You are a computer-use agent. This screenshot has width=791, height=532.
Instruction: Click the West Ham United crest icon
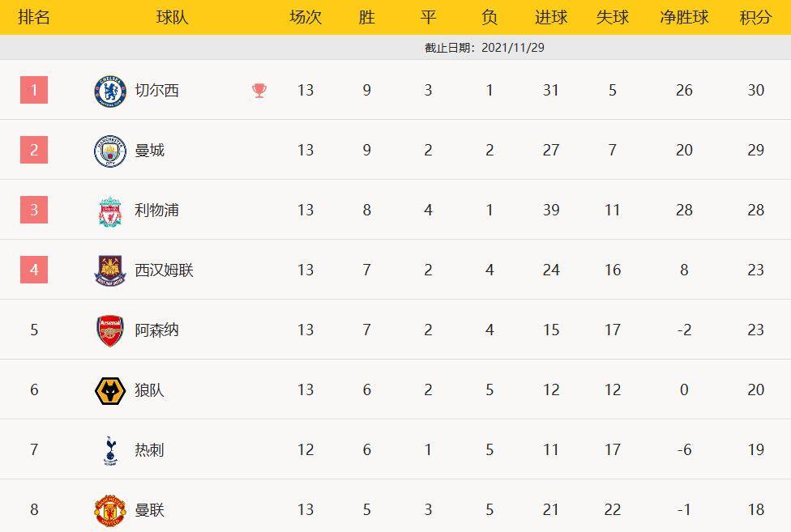(110, 270)
